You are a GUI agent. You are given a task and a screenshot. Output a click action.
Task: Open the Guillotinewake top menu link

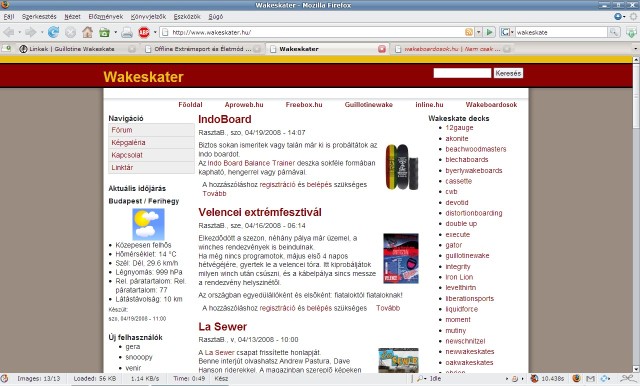coord(369,105)
